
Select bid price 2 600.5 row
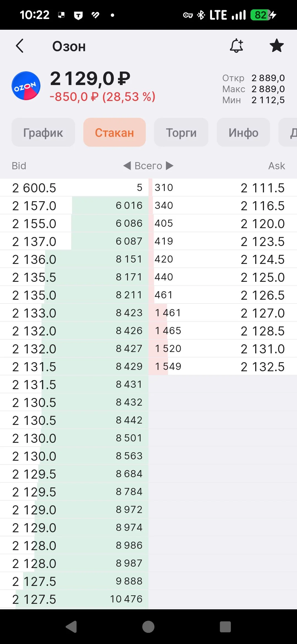coord(74,187)
